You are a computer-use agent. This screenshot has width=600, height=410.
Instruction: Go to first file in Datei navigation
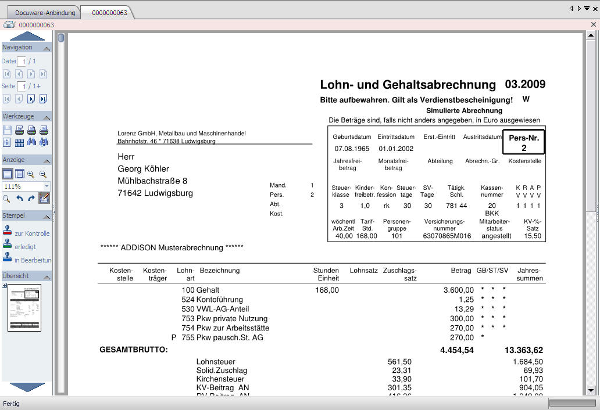[x=7, y=74]
